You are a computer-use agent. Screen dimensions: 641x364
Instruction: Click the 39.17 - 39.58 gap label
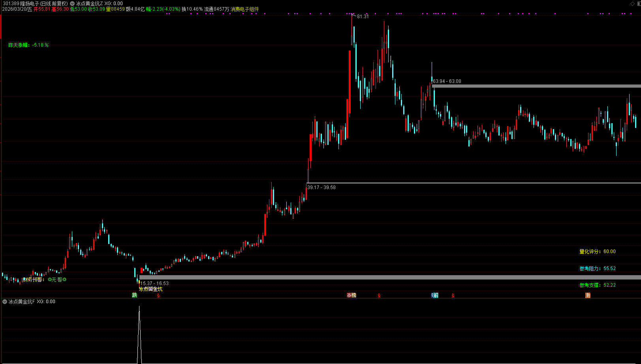point(321,188)
